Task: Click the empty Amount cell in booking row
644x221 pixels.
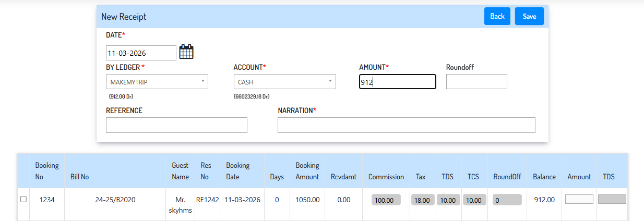Action: click(579, 199)
